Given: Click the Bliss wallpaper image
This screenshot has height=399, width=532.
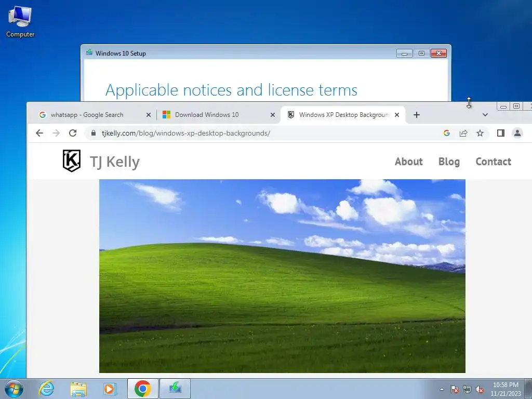Looking at the screenshot, I should point(282,276).
